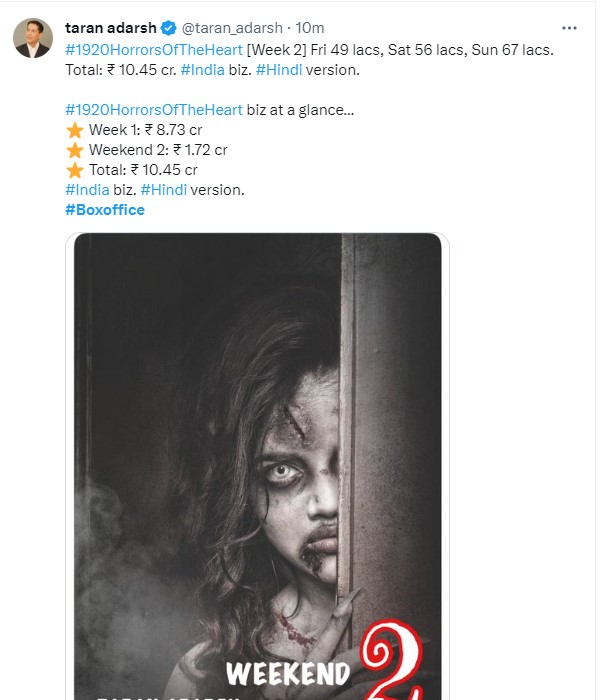Open #1920HorrorsOfTheHeart before 'biz at a glance'
The width and height of the screenshot is (601, 700).
coord(154,109)
